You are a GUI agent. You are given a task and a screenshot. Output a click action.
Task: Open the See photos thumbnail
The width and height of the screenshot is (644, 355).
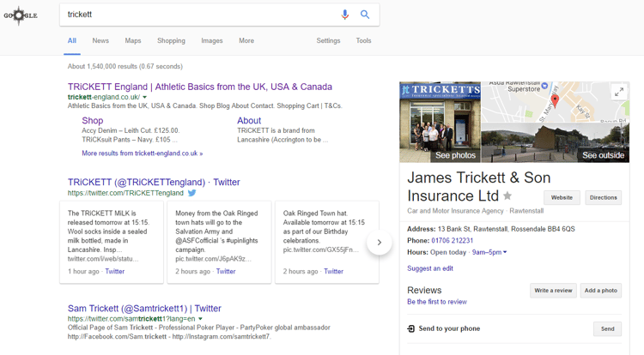[440, 122]
